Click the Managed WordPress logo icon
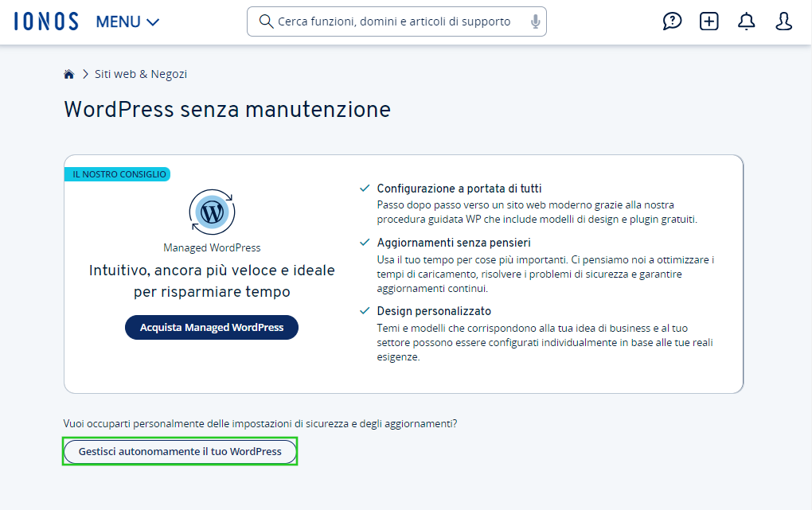Screen dimensions: 812x510 point(212,212)
